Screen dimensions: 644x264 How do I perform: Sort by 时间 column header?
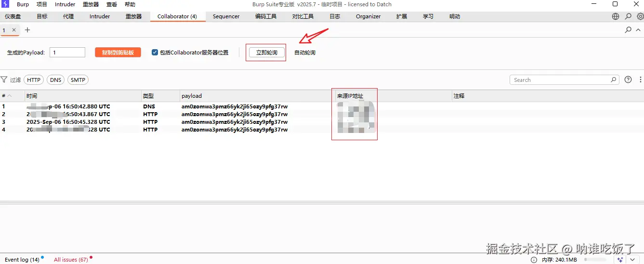pos(83,96)
